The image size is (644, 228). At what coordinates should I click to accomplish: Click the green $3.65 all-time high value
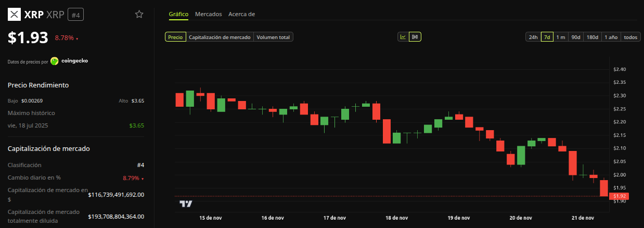(x=137, y=125)
